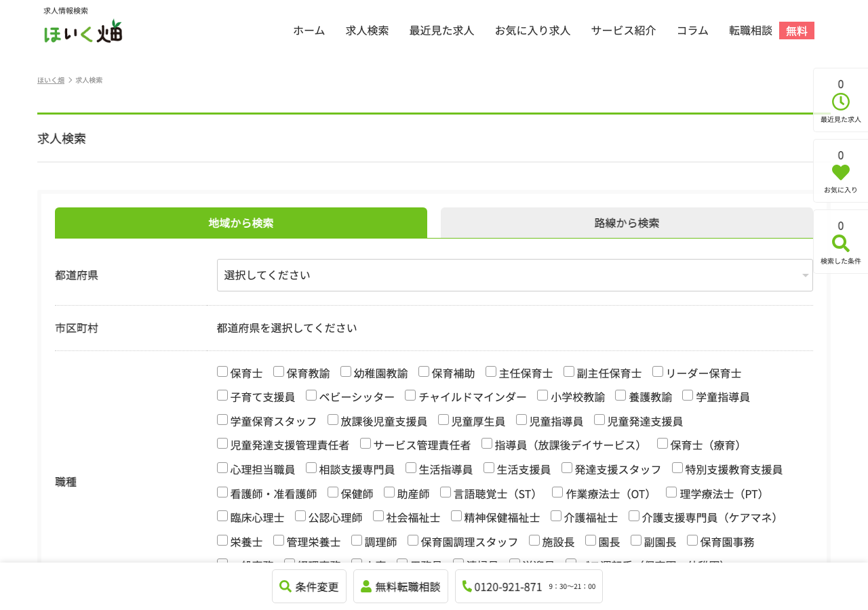868x610 pixels.
Task: Check the 学童指導員 checkbox
Action: (688, 395)
